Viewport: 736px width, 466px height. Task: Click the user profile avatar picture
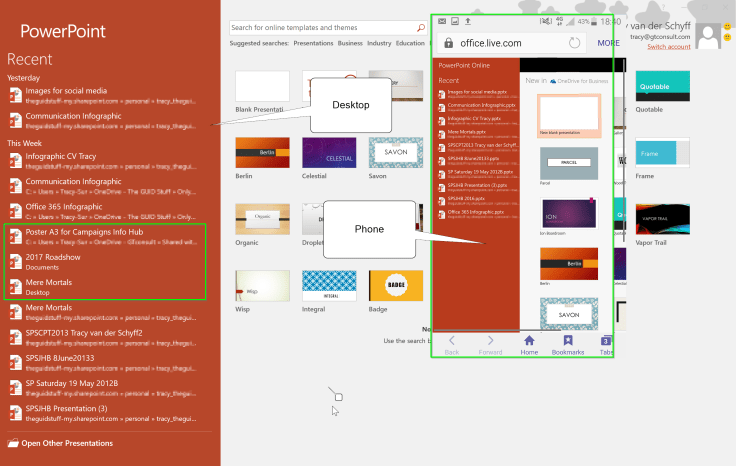coord(709,37)
